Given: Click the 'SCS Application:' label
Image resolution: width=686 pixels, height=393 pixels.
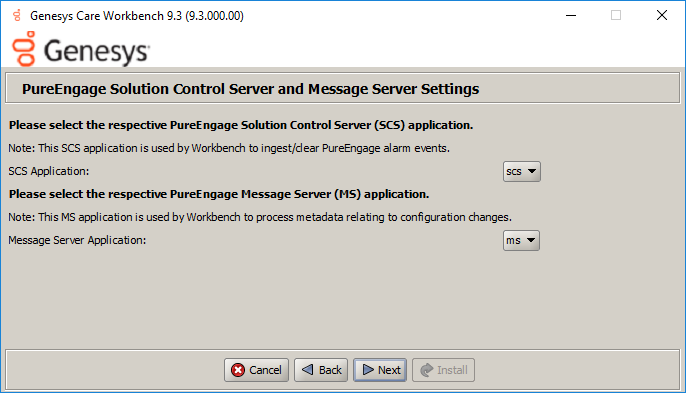Looking at the screenshot, I should (x=49, y=171).
